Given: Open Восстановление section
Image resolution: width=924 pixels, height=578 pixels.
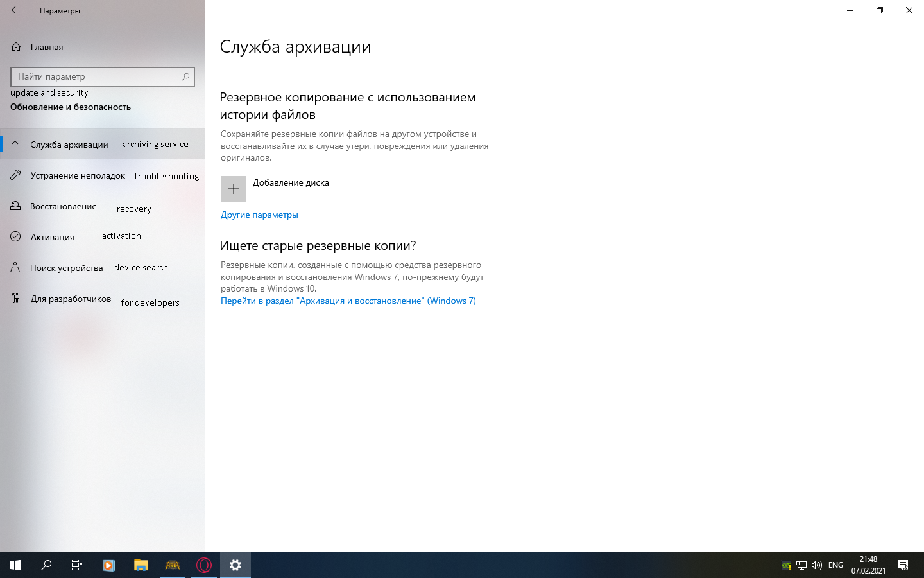Looking at the screenshot, I should tap(103, 206).
